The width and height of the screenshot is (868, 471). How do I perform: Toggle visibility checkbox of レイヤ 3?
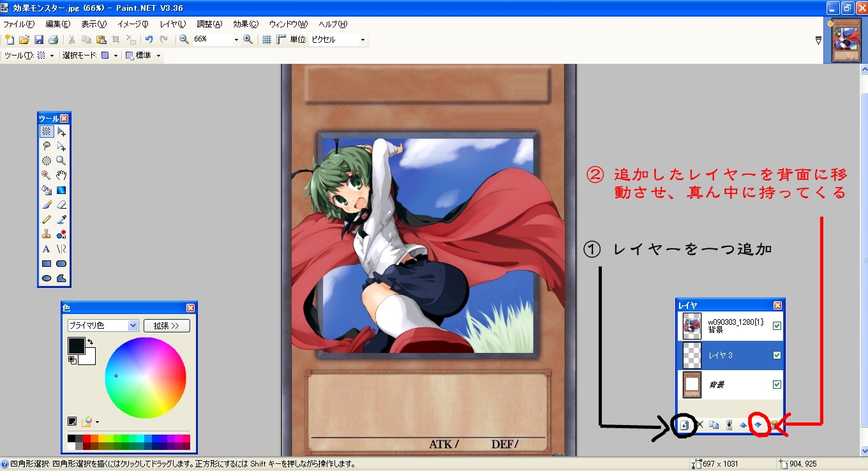tap(777, 355)
